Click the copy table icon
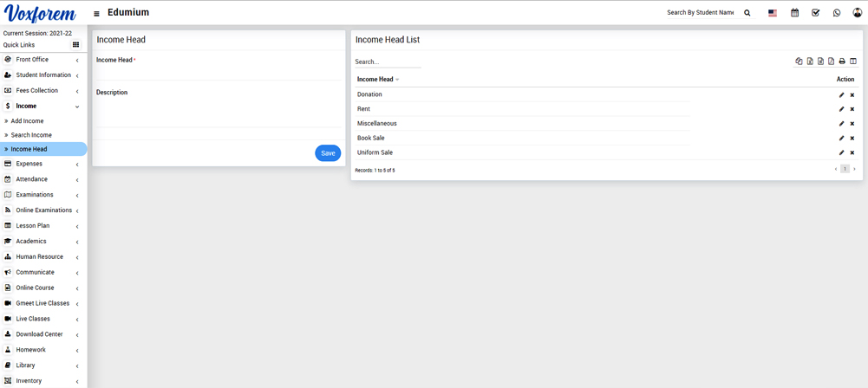868x388 pixels. [799, 61]
